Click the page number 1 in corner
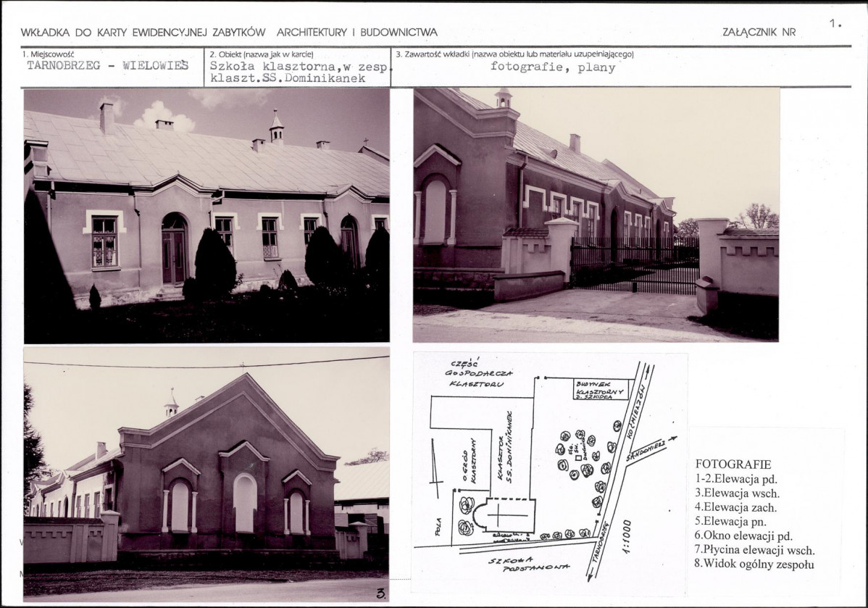The height and width of the screenshot is (608, 868). [x=835, y=22]
